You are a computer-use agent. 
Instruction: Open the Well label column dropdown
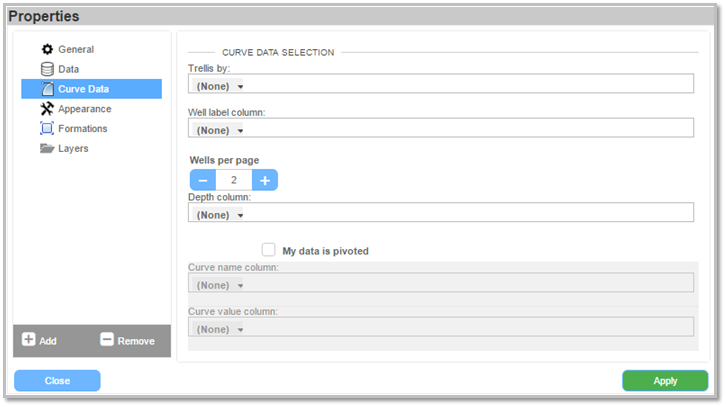coord(441,128)
